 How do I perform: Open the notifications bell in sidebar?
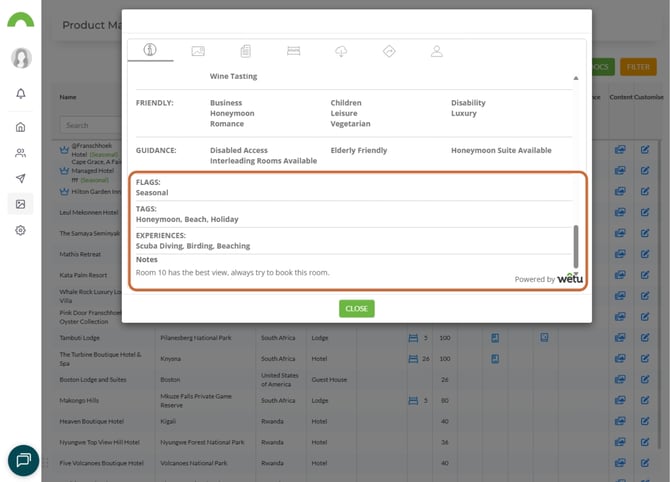20,94
